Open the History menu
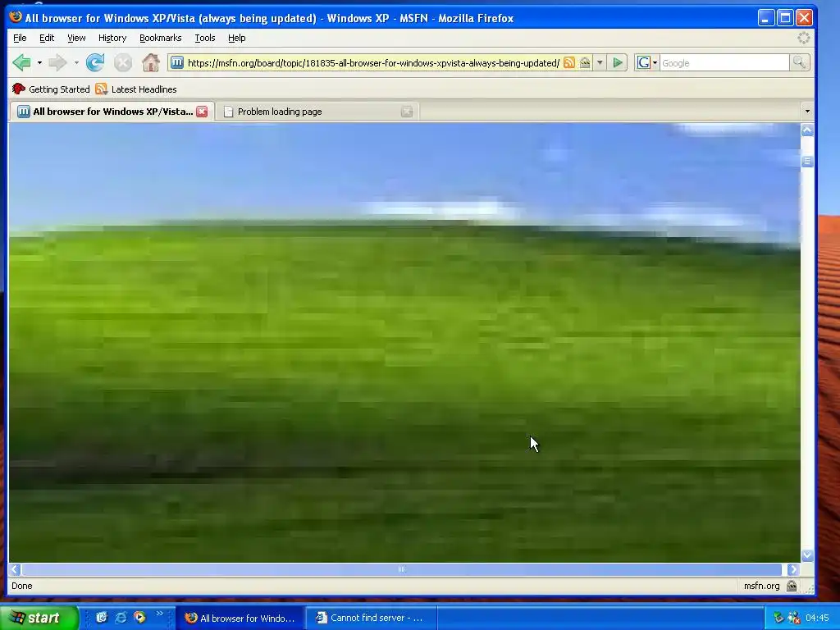840x630 pixels. 112,38
